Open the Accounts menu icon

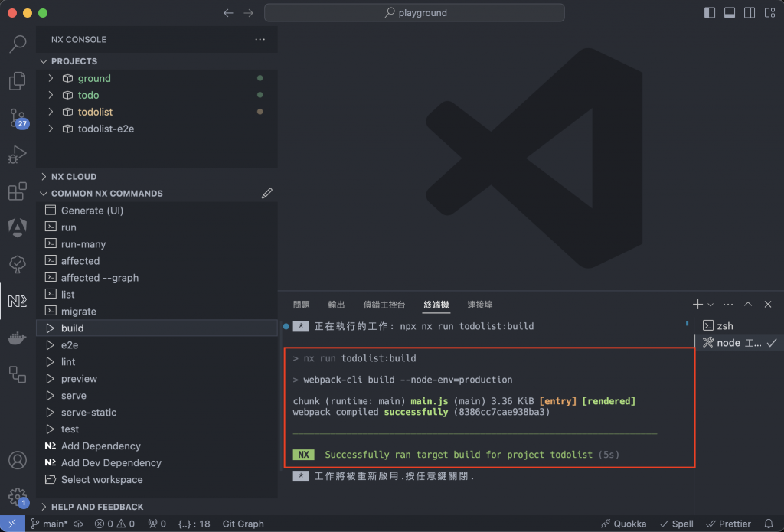tap(18, 460)
